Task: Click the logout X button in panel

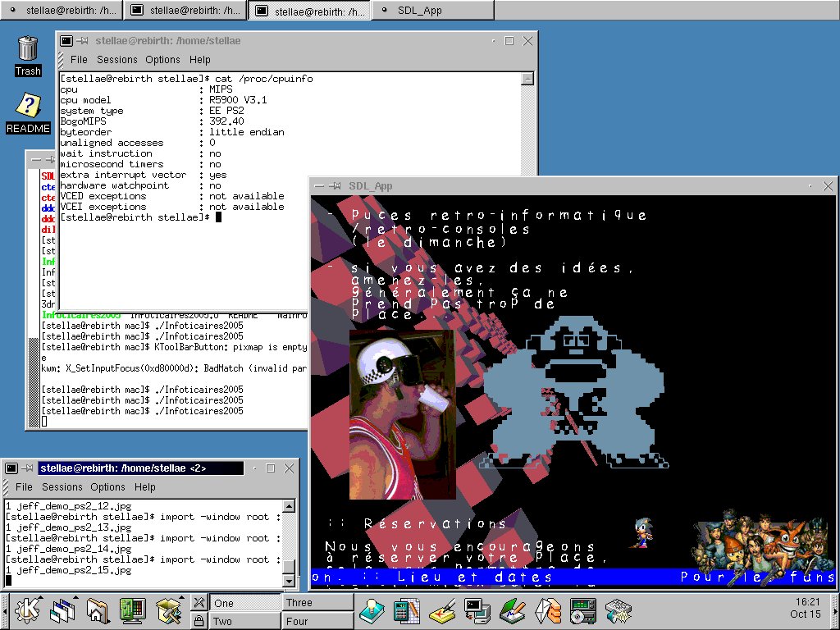Action: (199, 602)
